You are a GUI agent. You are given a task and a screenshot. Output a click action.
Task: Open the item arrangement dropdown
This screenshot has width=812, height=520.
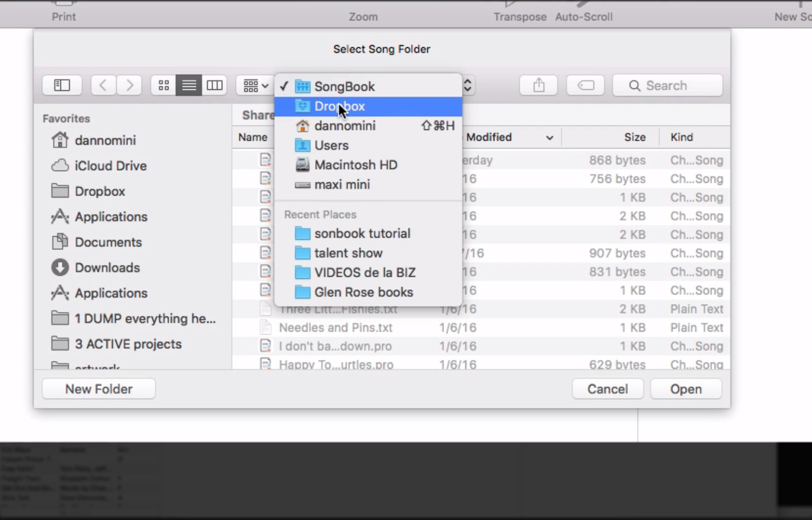(256, 85)
